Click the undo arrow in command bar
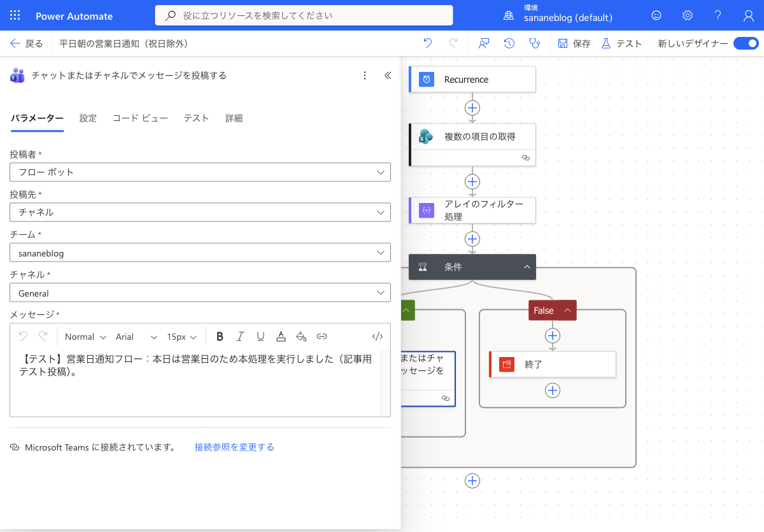Viewport: 764px width, 532px height. (428, 43)
